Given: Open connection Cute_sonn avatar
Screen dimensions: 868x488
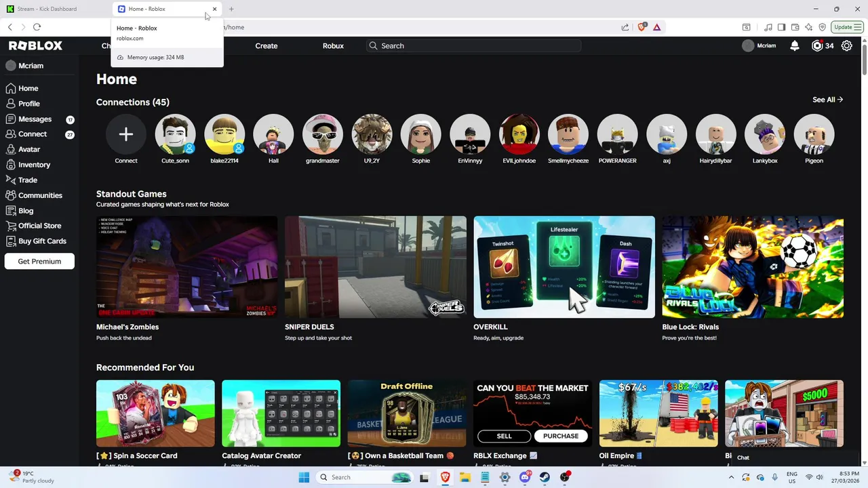Looking at the screenshot, I should [x=175, y=134].
